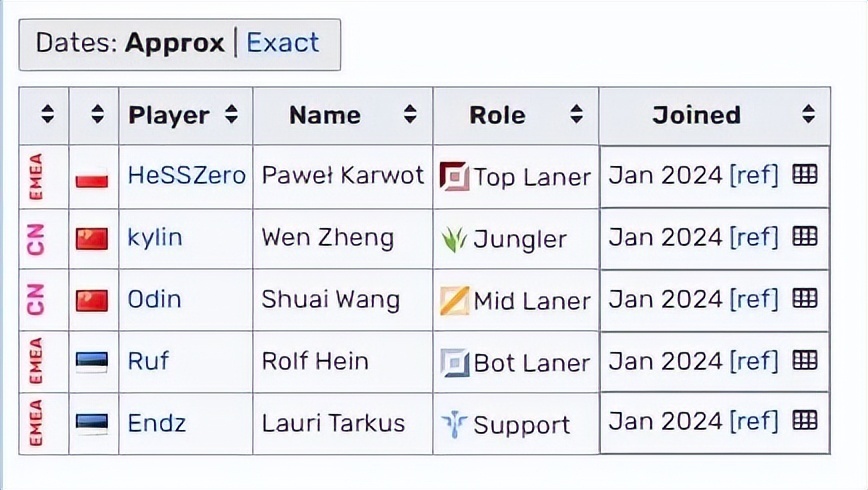Switch dates to Exact
Screen dimensions: 868x490
tap(283, 43)
